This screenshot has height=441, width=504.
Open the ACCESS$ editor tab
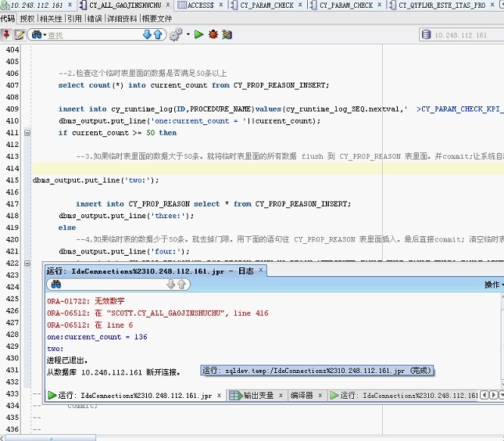200,5
